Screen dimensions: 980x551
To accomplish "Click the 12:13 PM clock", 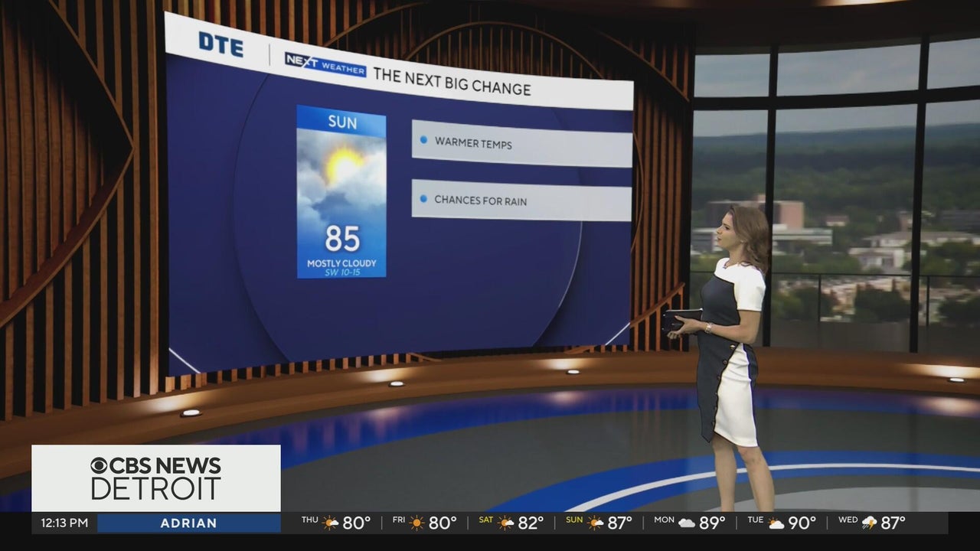I will [x=64, y=523].
